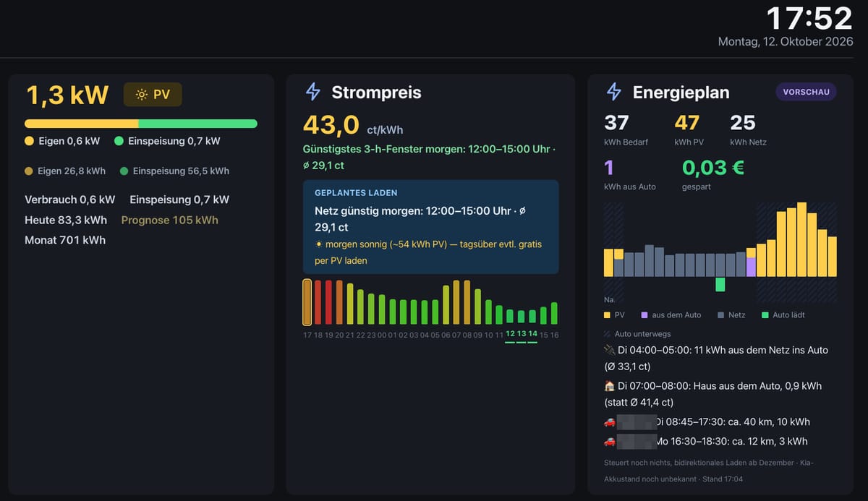Click the green 'Auto lädt' bar below the Energieplan chart
Viewport: 868px width, 501px height.
[720, 284]
